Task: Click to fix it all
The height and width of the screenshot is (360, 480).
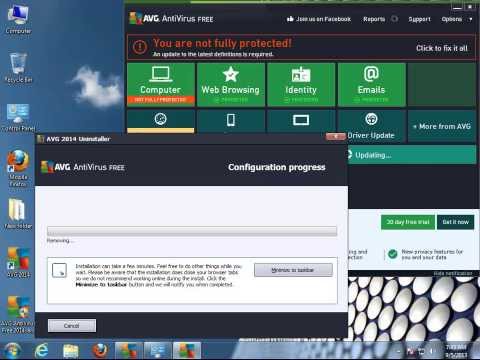Action: [x=442, y=48]
